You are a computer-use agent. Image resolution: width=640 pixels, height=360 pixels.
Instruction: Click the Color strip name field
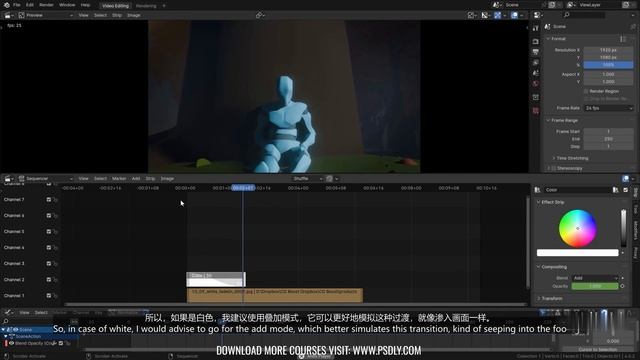coord(577,190)
